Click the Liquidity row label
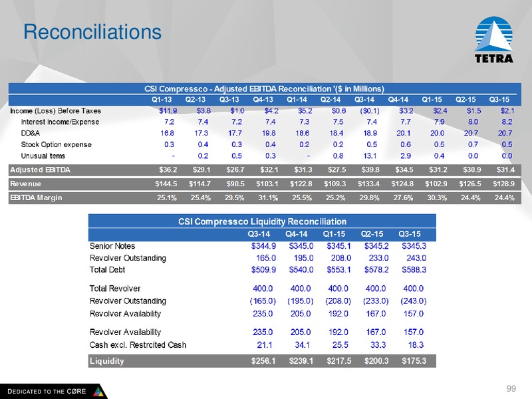The width and height of the screenshot is (532, 399). (106, 361)
